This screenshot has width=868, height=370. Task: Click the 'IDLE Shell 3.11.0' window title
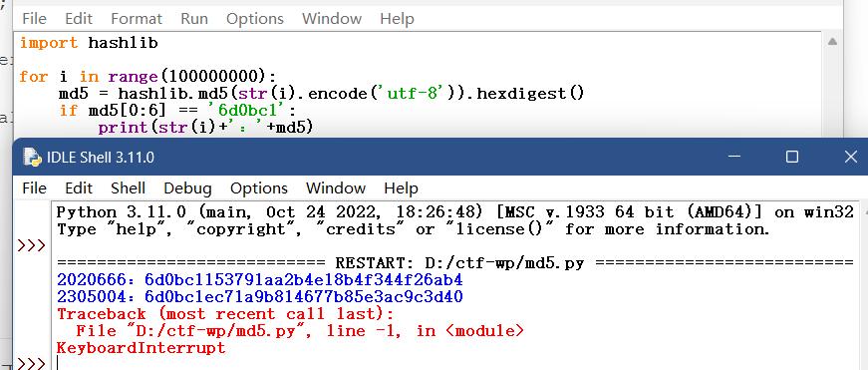(x=102, y=158)
